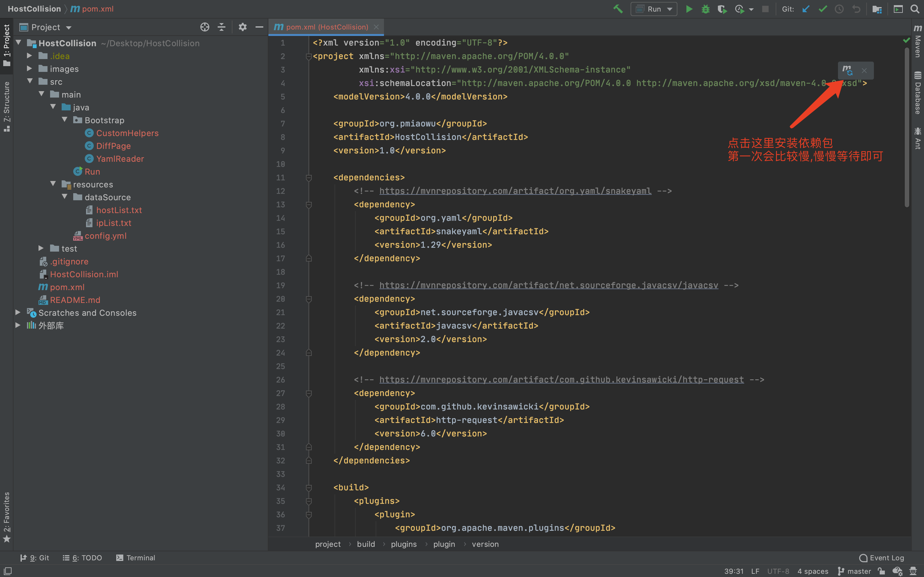Click the locate current file crosshair icon
The image size is (924, 577).
tap(205, 27)
